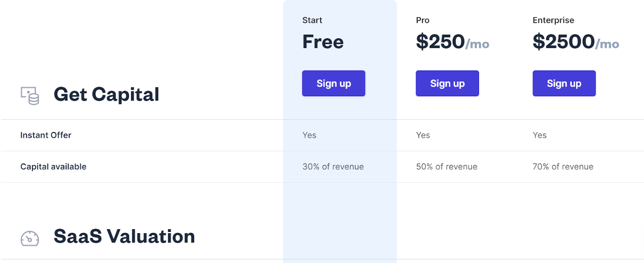The width and height of the screenshot is (644, 263).
Task: Click the 50% of revenue cell
Action: (446, 167)
